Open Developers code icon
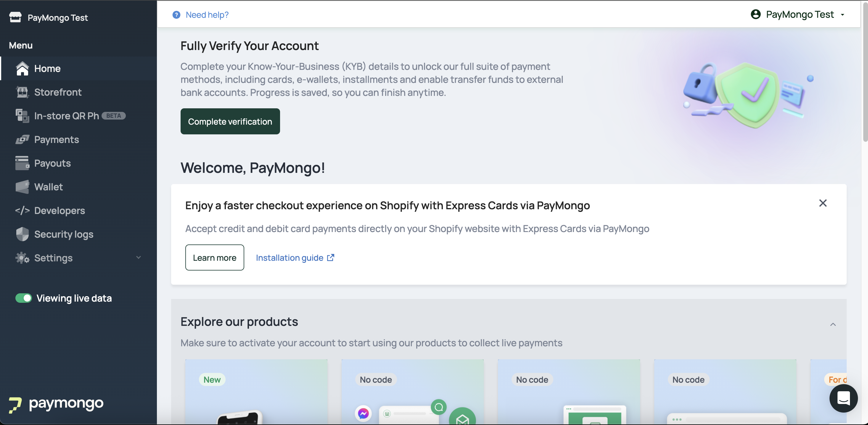This screenshot has width=868, height=425. tap(22, 210)
